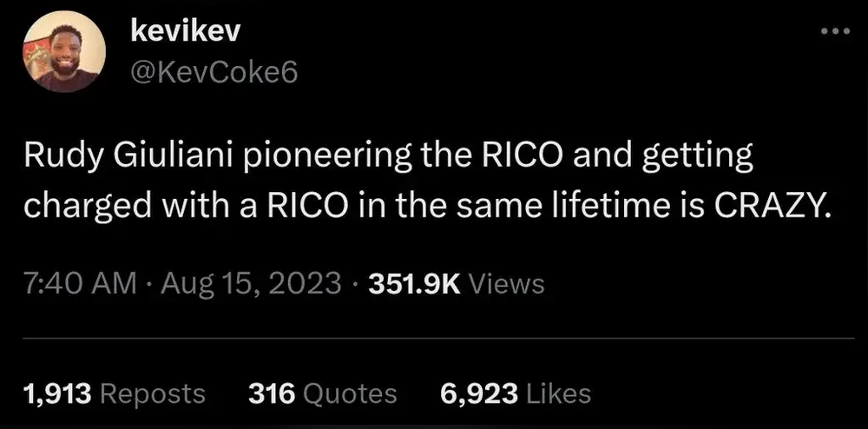868x429 pixels.
Task: Click the 1,913 repost count number
Action: (x=58, y=393)
